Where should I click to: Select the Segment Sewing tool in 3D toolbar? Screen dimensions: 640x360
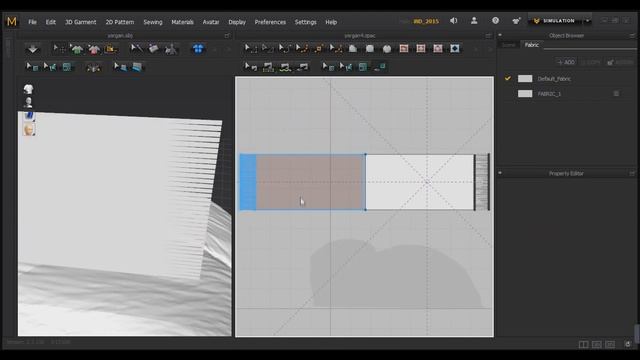coord(50,67)
